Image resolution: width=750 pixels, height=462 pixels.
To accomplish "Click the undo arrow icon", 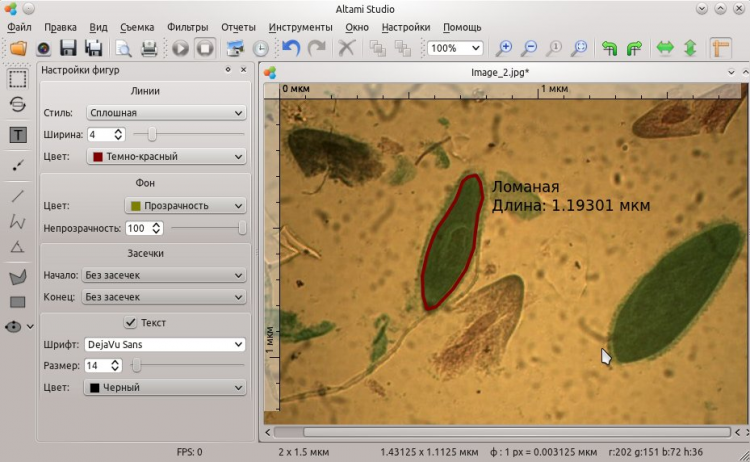I will pos(291,47).
